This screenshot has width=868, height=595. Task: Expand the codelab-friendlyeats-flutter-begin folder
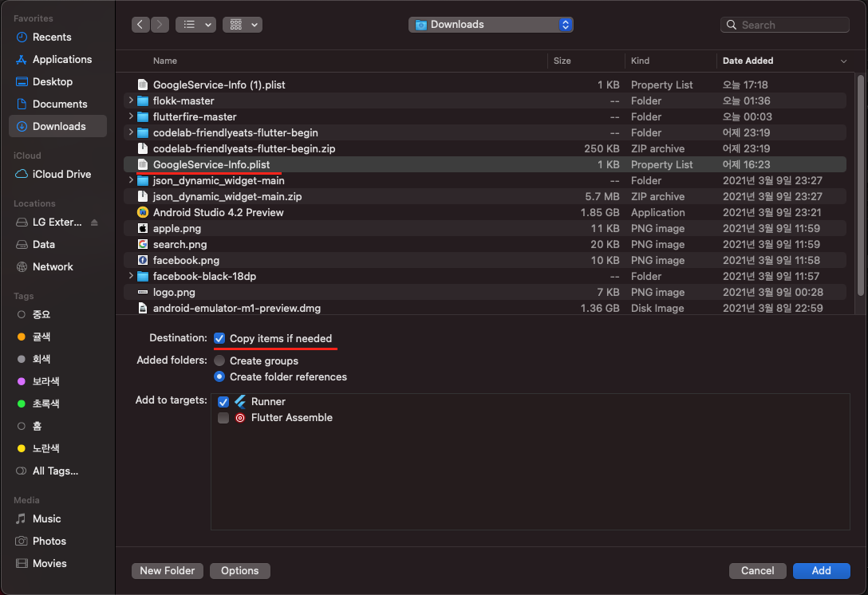(131, 133)
